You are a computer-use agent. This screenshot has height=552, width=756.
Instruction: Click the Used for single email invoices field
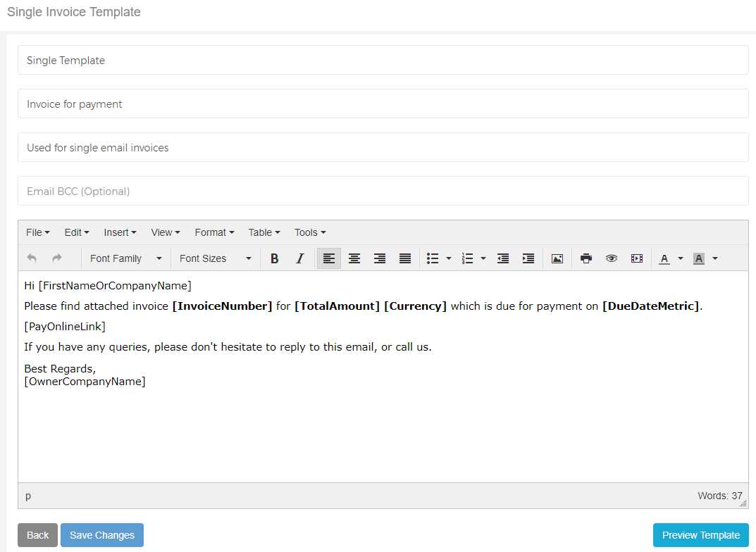click(x=383, y=147)
